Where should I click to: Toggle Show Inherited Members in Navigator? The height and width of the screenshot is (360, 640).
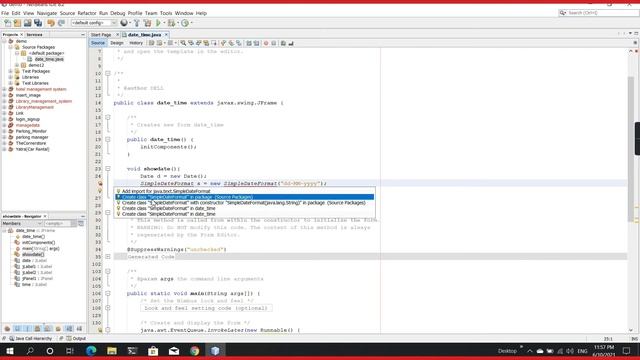pyautogui.click(x=7, y=329)
